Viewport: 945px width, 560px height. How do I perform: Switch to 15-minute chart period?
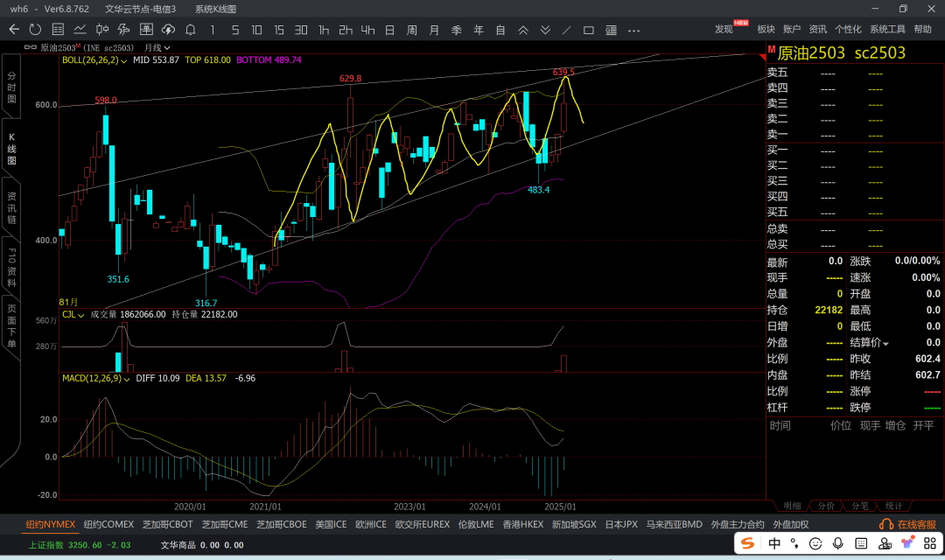click(x=278, y=30)
